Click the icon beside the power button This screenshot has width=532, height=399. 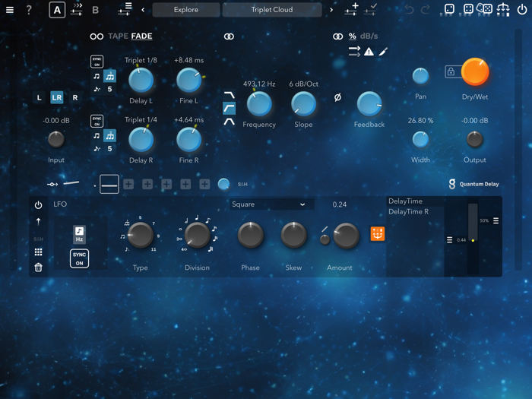click(x=503, y=9)
